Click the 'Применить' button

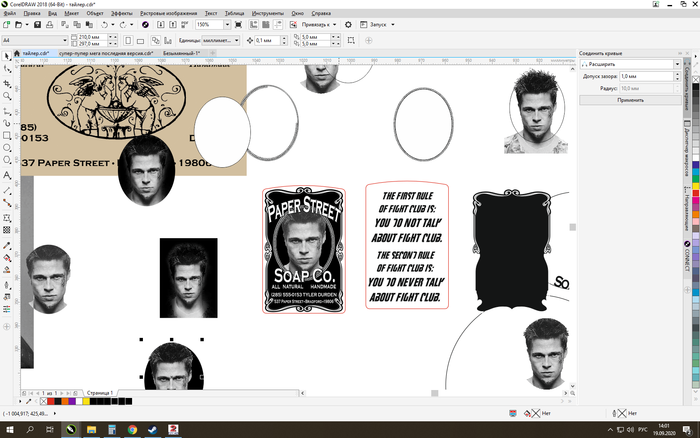[x=630, y=100]
